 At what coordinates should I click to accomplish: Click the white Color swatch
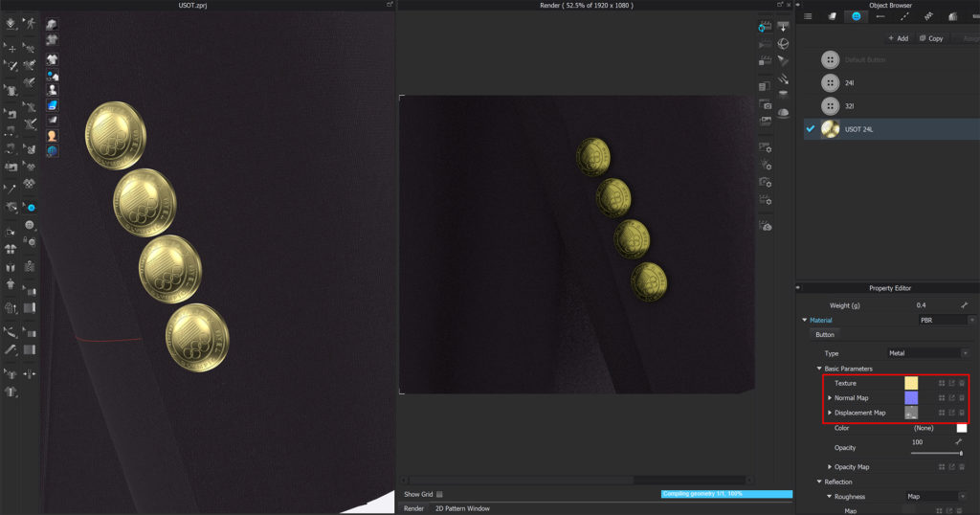point(961,428)
